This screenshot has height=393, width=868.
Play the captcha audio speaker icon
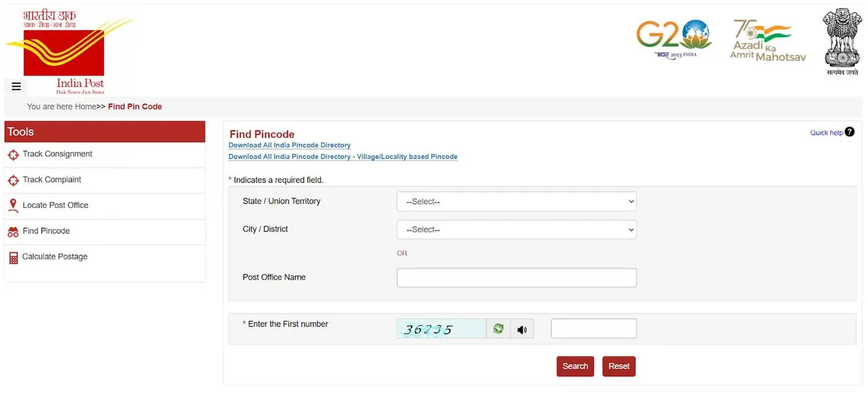tap(522, 330)
